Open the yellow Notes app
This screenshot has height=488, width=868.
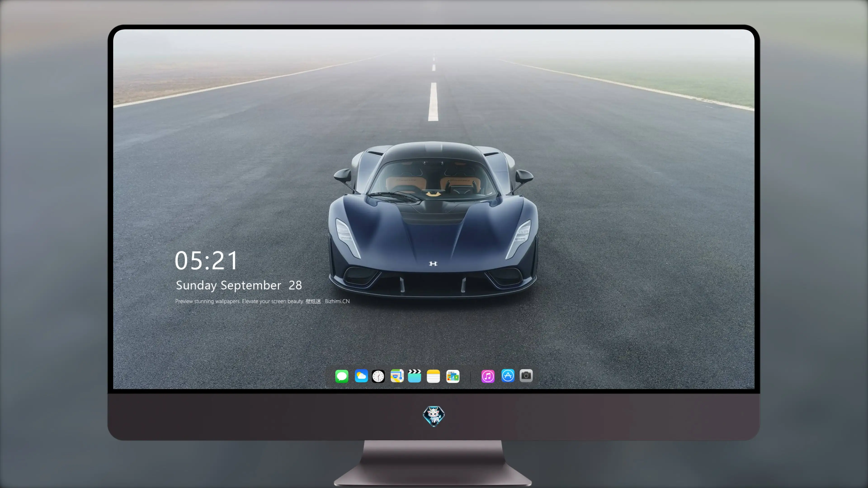pyautogui.click(x=433, y=376)
